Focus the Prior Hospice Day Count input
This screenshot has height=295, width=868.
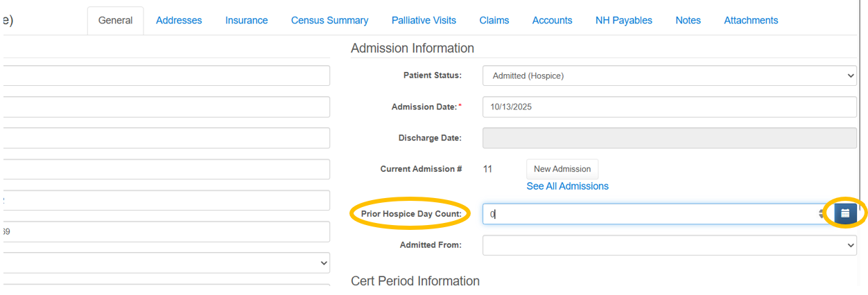[x=648, y=214]
